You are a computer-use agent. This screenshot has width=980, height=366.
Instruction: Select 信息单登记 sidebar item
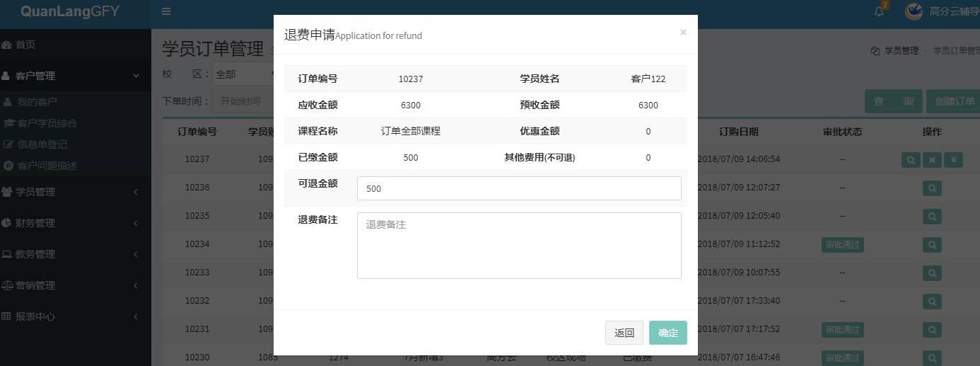(42, 144)
